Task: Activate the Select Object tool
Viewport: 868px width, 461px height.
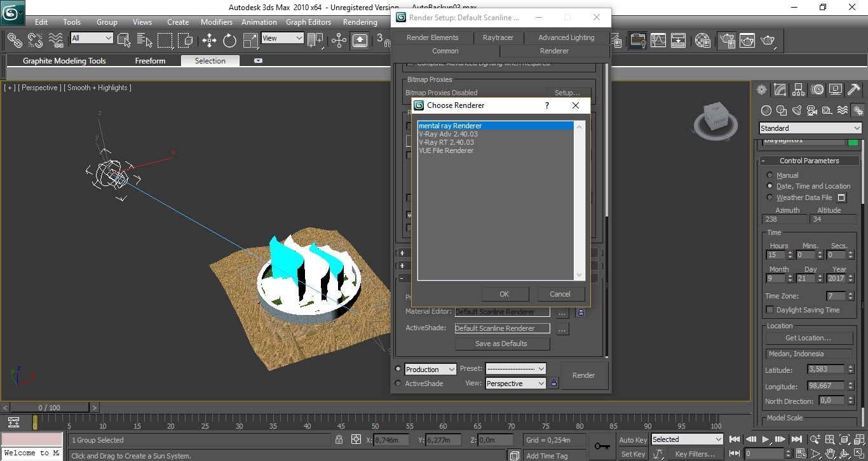Action: coord(125,41)
